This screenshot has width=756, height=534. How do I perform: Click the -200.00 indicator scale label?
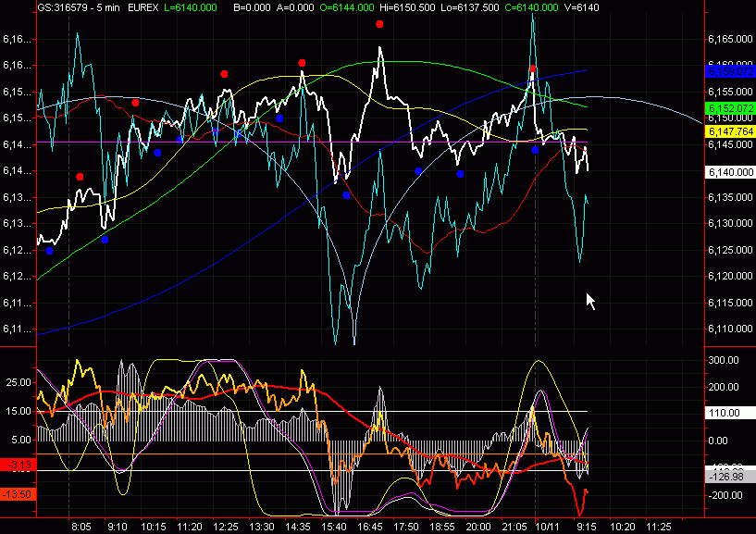[724, 495]
